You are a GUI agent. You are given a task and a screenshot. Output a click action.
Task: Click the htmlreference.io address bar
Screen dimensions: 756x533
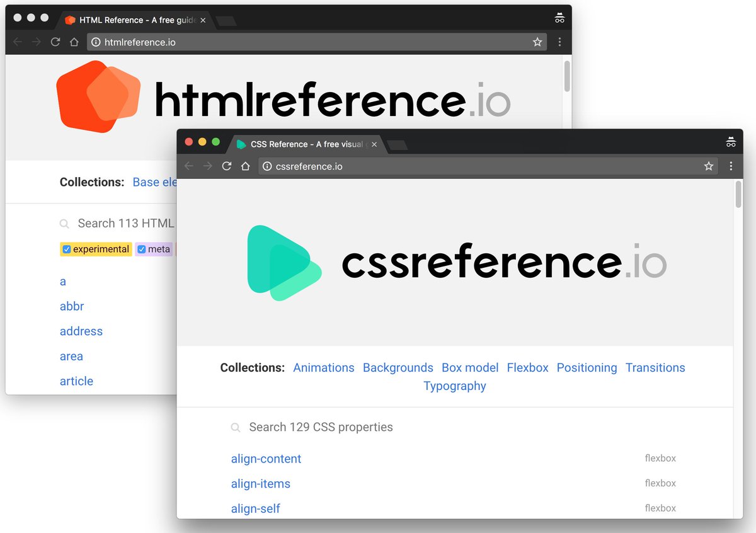pos(318,42)
